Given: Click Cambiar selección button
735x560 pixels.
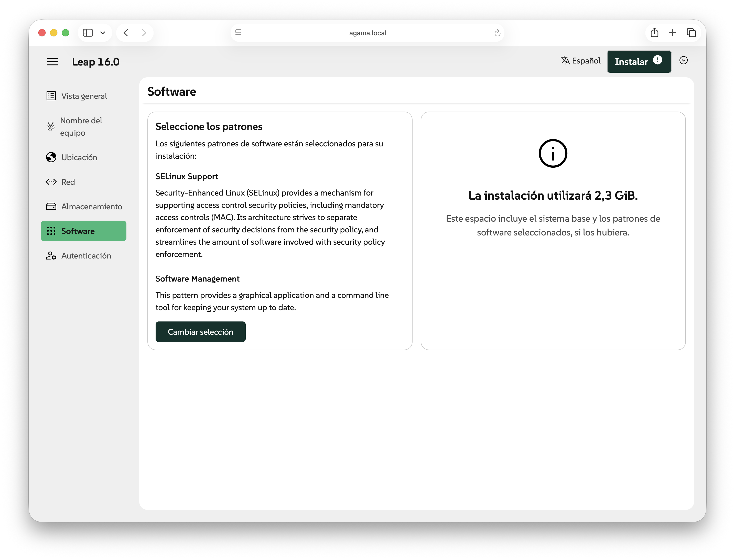Looking at the screenshot, I should click(x=200, y=332).
